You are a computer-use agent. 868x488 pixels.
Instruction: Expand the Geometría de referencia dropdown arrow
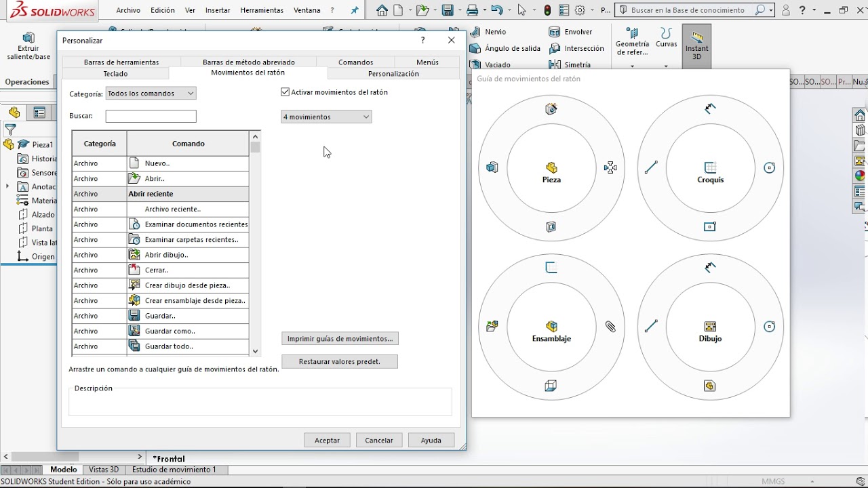(632, 66)
